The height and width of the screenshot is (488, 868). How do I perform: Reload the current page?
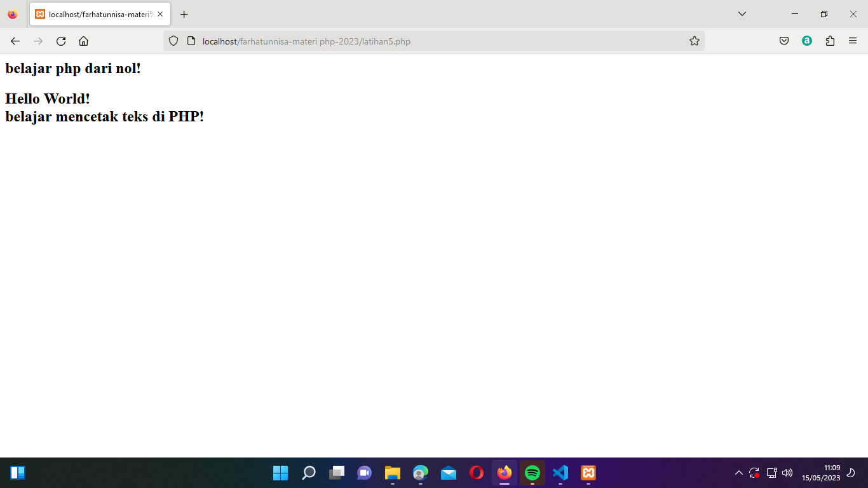tap(60, 41)
